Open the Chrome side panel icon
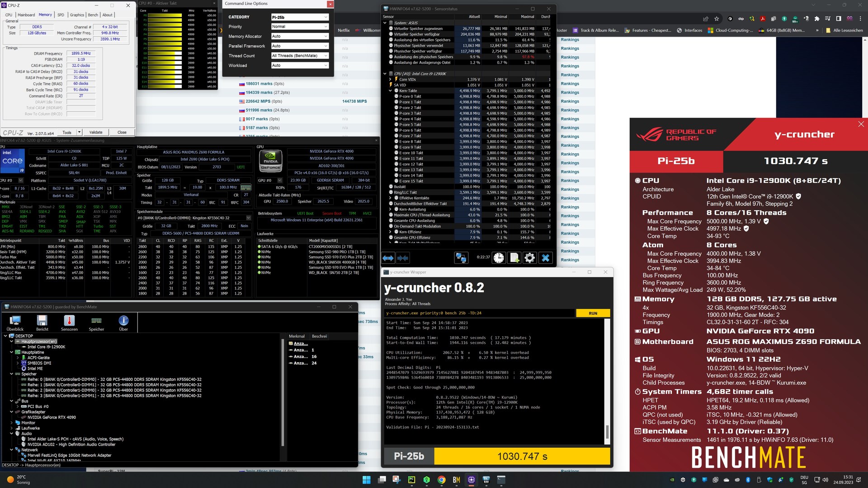 point(839,19)
